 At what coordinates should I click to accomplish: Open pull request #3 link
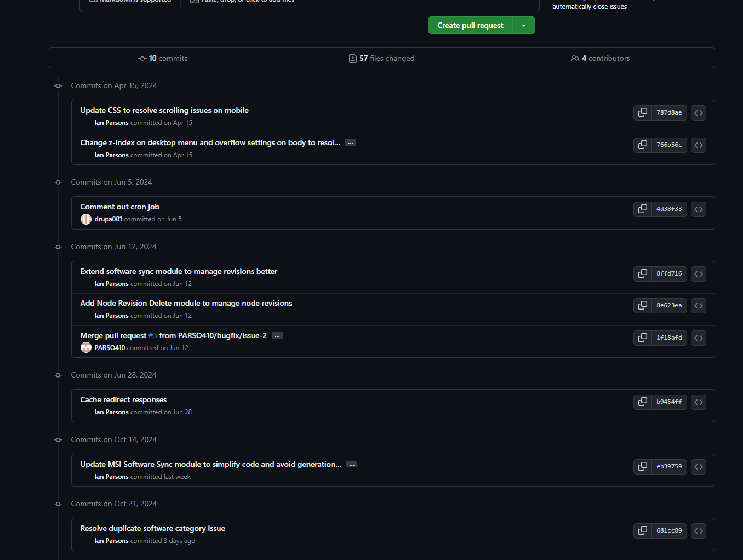point(152,336)
